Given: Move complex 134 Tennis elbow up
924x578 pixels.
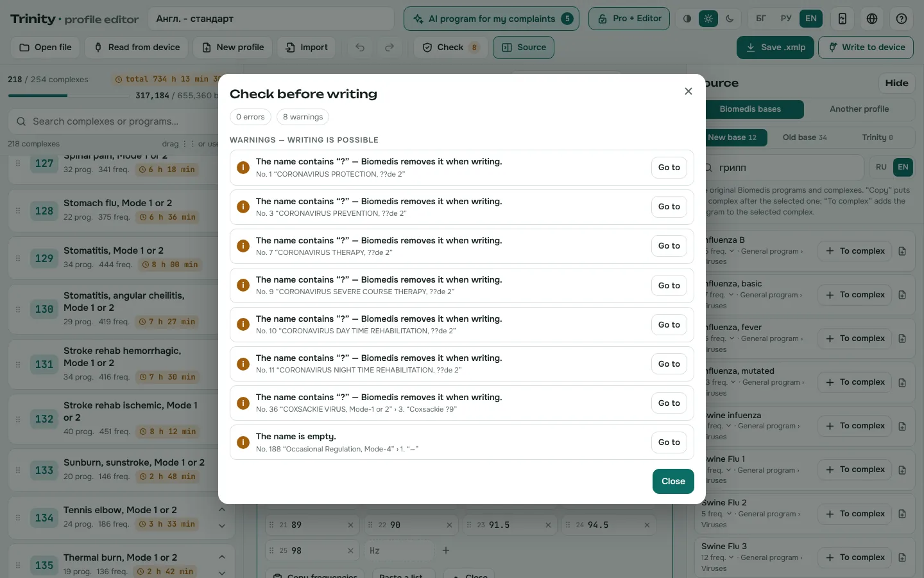Looking at the screenshot, I should tap(221, 510).
